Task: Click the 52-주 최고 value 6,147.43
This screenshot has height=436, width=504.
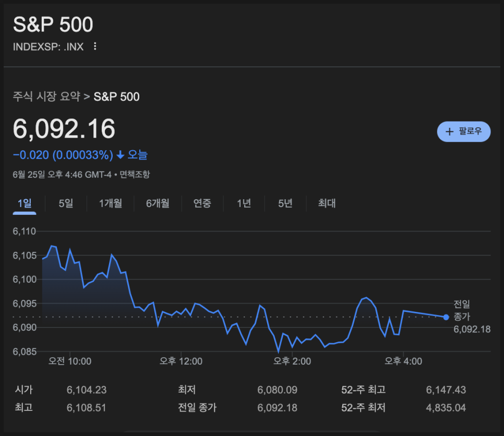Action: [x=446, y=390]
